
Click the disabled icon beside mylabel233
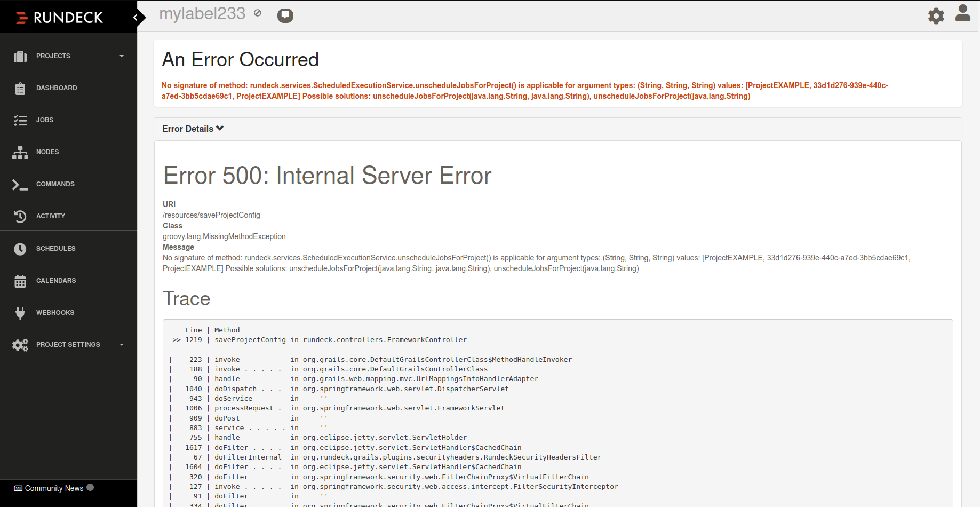pyautogui.click(x=257, y=13)
